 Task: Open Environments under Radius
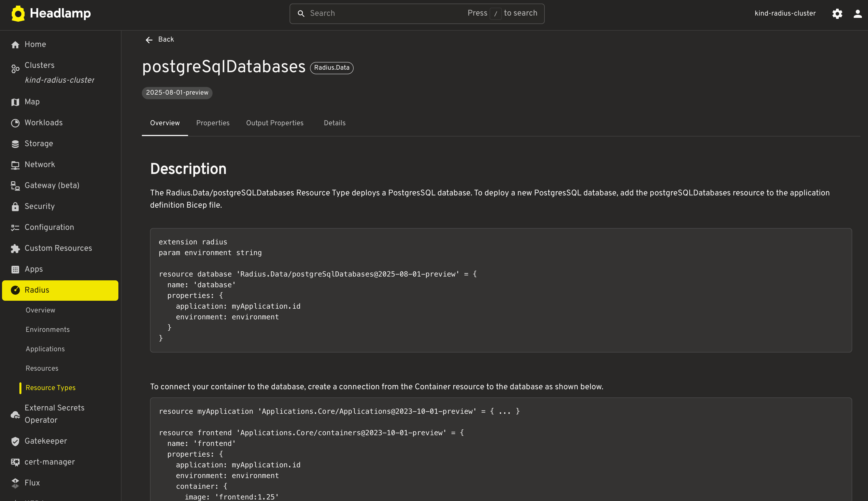click(x=47, y=330)
